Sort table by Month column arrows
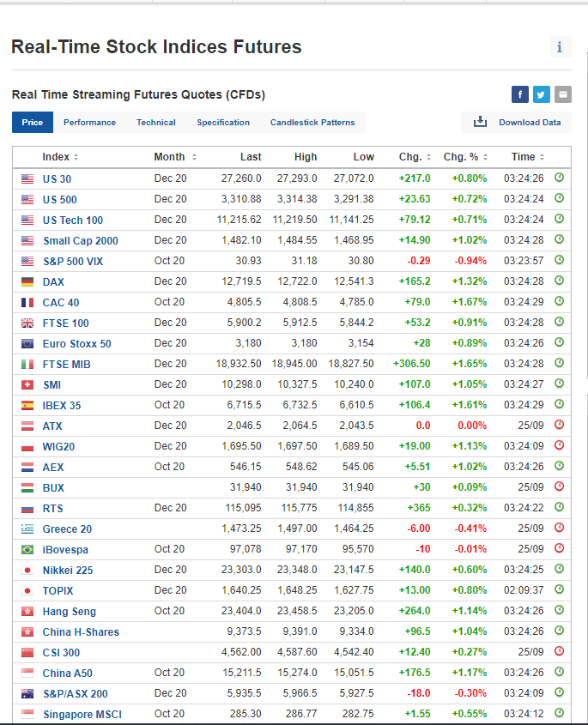The image size is (588, 725). point(194,157)
